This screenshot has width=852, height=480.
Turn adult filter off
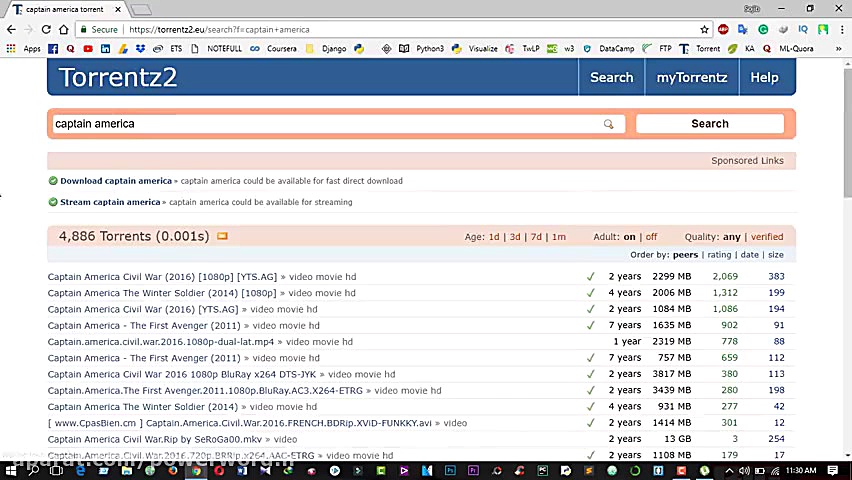pyautogui.click(x=651, y=237)
